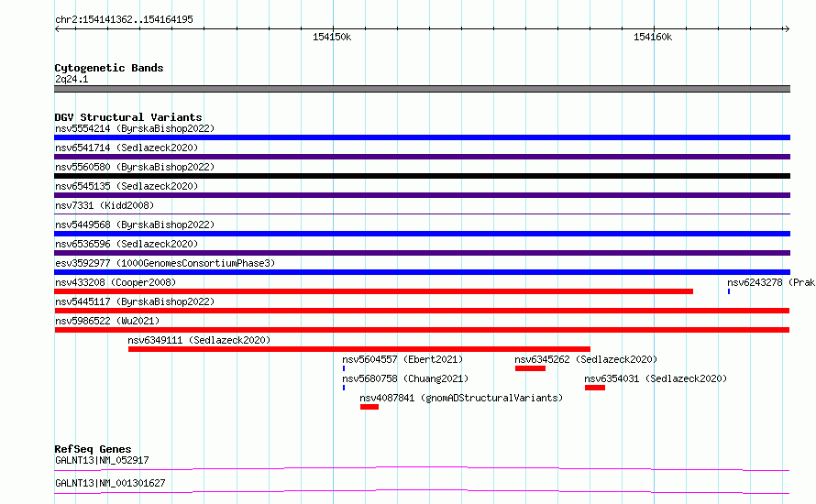Click the nsv6345262 (Sedlazeck2020) label

586,359
